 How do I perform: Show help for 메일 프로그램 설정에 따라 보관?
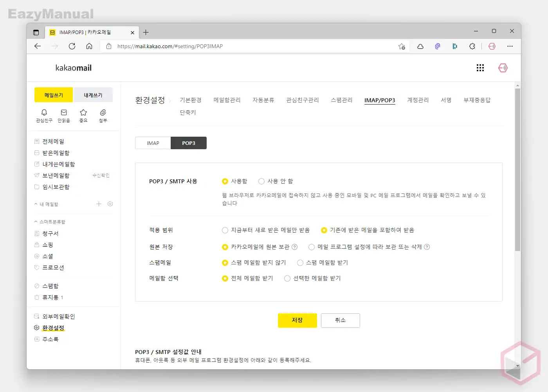tap(427, 247)
